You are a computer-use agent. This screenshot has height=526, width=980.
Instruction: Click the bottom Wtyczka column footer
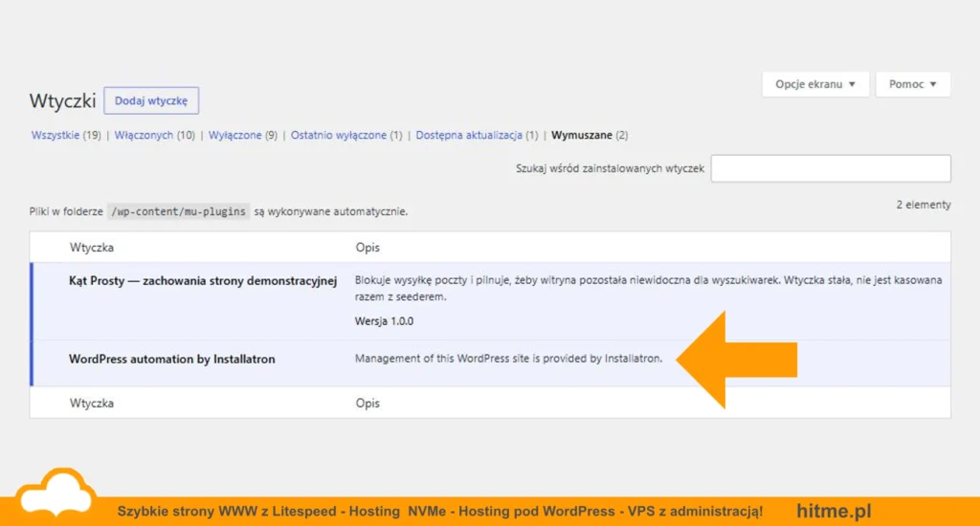click(91, 403)
